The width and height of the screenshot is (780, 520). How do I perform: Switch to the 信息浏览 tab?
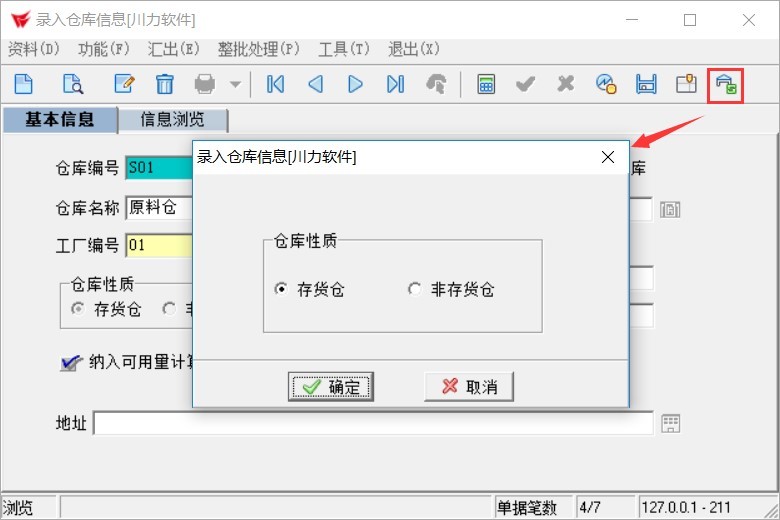(x=172, y=120)
